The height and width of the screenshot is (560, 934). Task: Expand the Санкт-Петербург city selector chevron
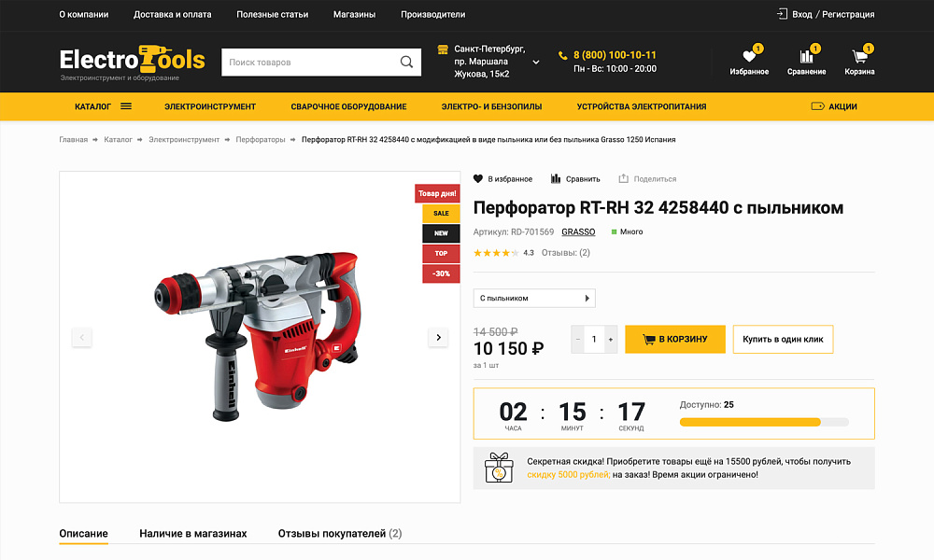[x=535, y=62]
